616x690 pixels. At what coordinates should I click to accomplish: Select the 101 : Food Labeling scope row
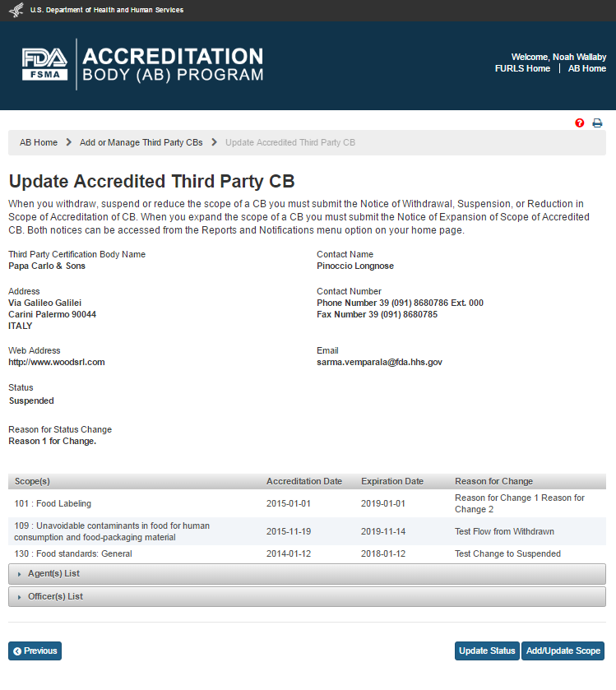coord(53,503)
